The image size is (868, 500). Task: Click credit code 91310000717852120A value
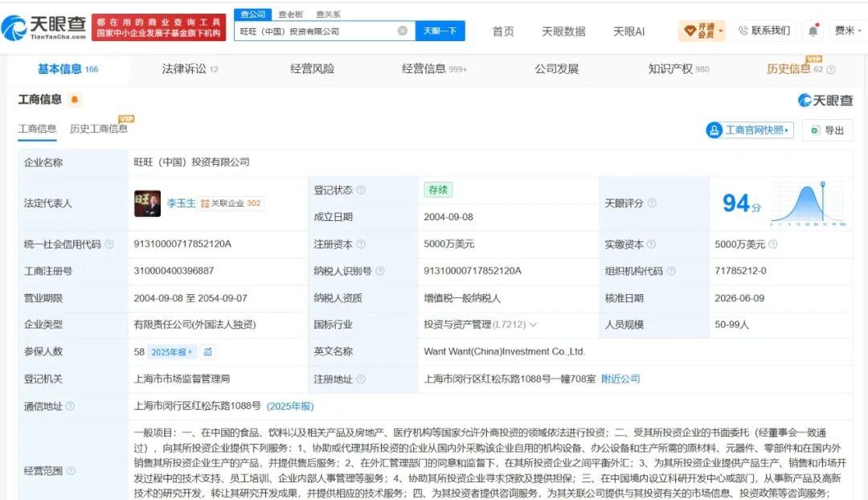[x=182, y=244]
